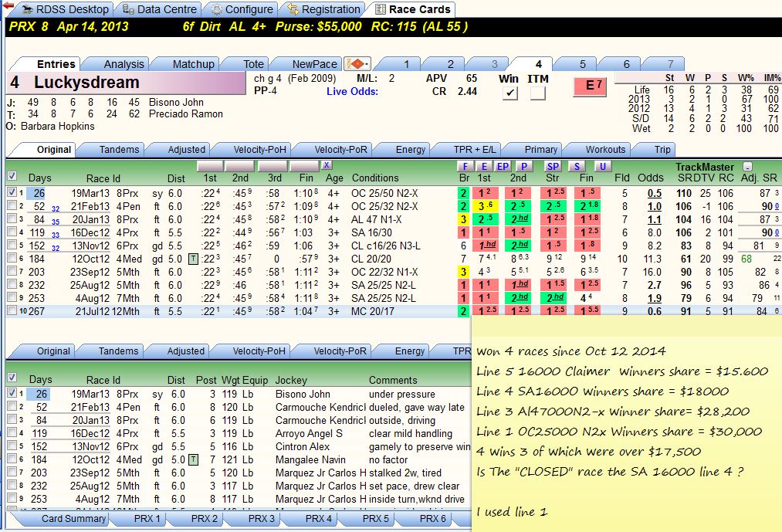Screen dimensions: 782x532
Task: Click the blank button above 1st column
Action: click(x=210, y=166)
